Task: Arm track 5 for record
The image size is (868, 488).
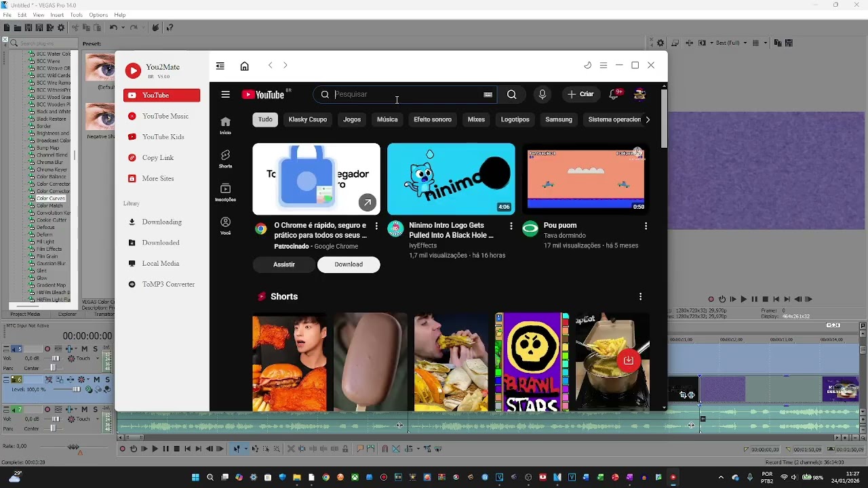Action: coord(47,349)
